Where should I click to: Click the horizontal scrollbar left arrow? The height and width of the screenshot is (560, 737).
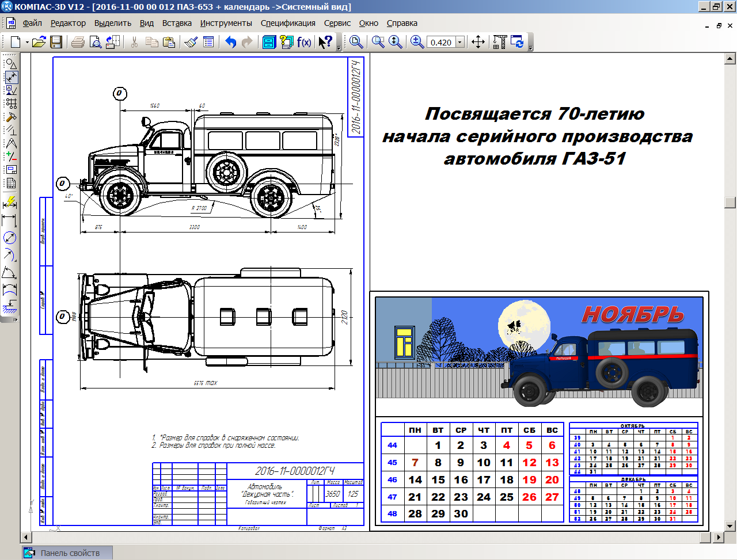[x=26, y=537]
